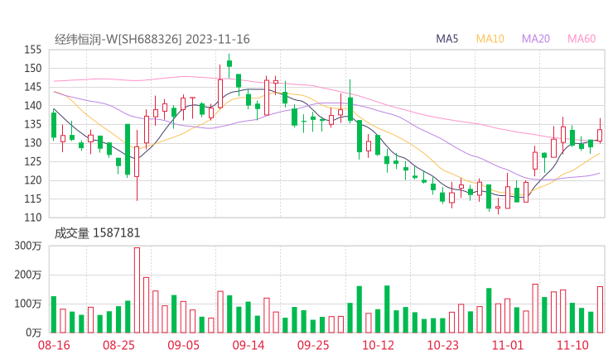This screenshot has height=364, width=613.
Task: Click the MA5 legend label
Action: pyautogui.click(x=446, y=39)
